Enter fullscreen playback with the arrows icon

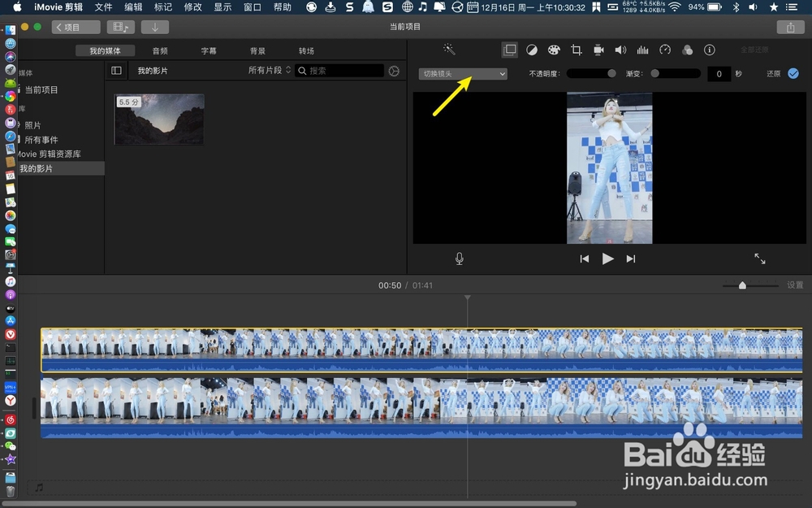point(760,258)
